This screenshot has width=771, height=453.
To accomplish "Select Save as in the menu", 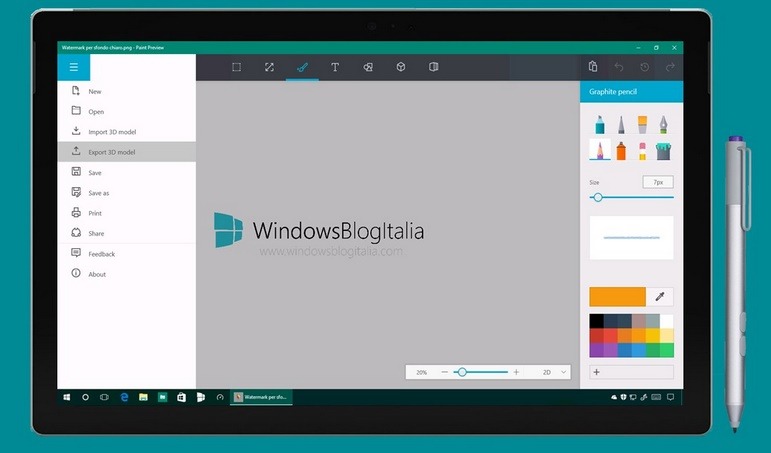I will [x=127, y=193].
